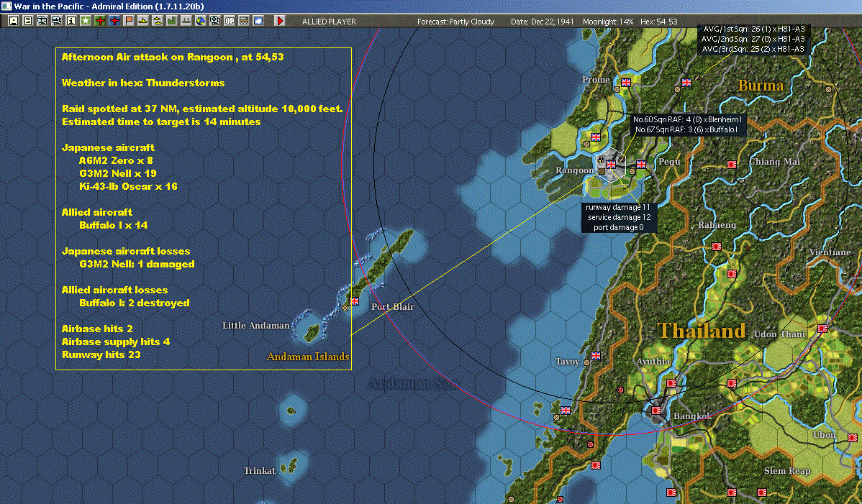Click the single yellow ship toolbar icon
Screen dimensions: 862x504
click(x=143, y=21)
